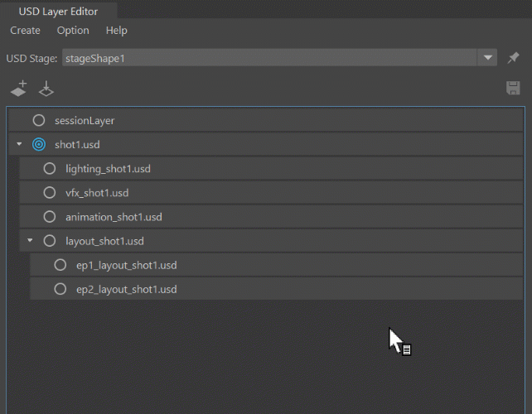This screenshot has height=414, width=532.
Task: Click the save stage disk icon
Action: pyautogui.click(x=513, y=88)
